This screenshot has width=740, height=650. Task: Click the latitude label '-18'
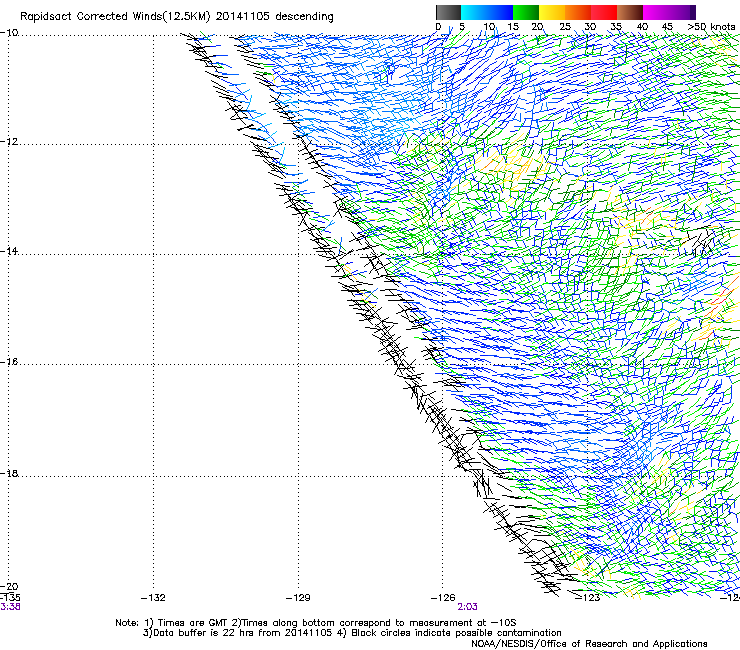[9, 473]
